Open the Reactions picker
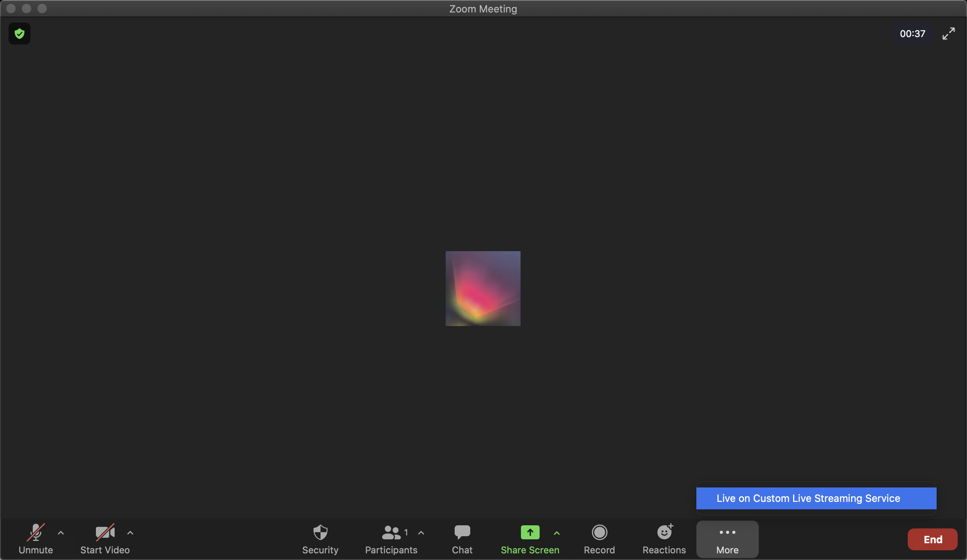 tap(664, 539)
